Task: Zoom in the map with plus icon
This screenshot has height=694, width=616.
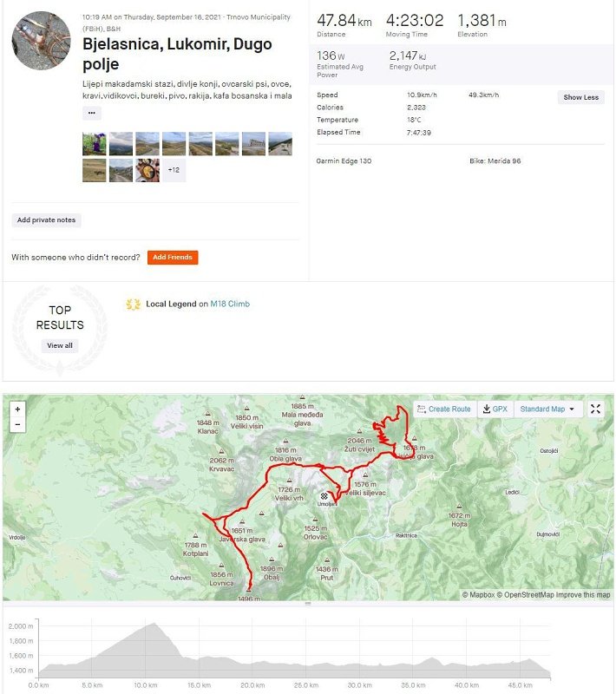Action: click(17, 409)
